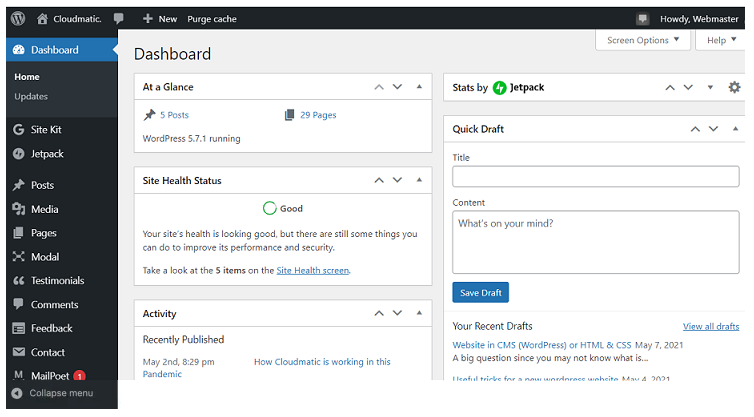Click the What's on your mind content box
This screenshot has height=417, width=754.
point(596,242)
